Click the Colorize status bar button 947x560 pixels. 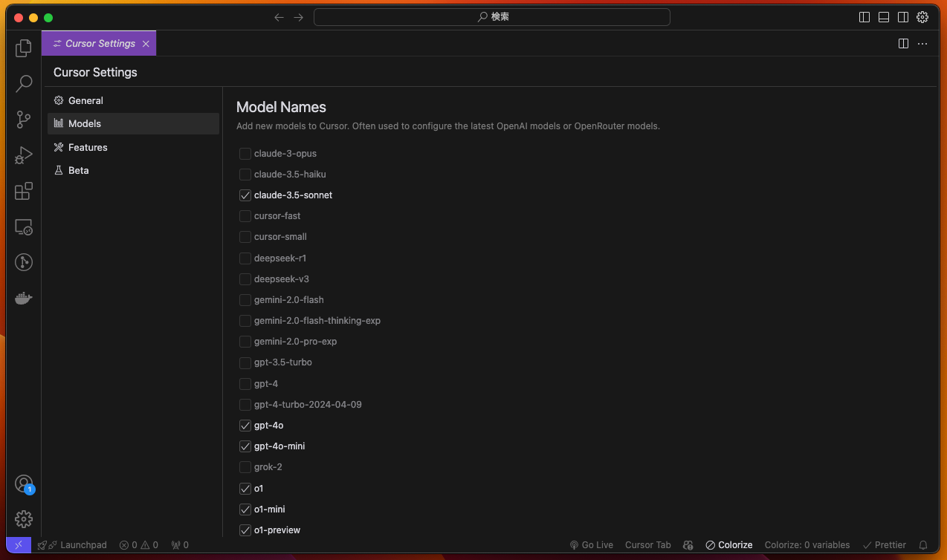(x=728, y=545)
